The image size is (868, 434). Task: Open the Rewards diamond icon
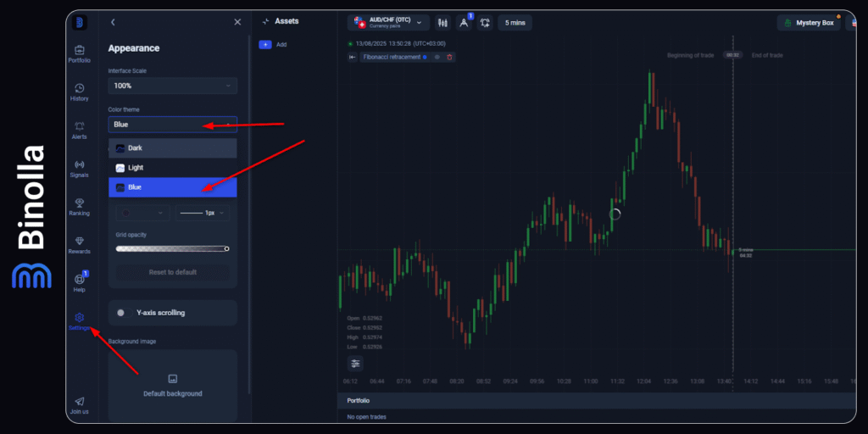[80, 244]
